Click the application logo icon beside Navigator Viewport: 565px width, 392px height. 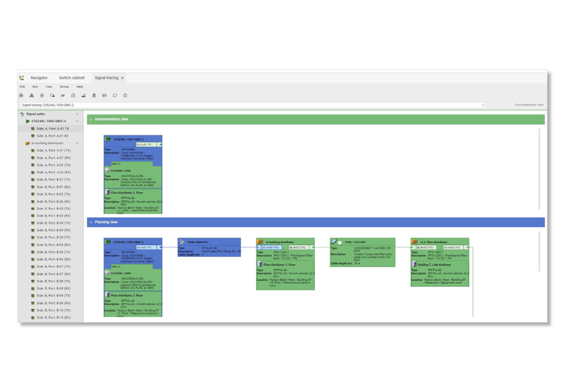point(22,78)
